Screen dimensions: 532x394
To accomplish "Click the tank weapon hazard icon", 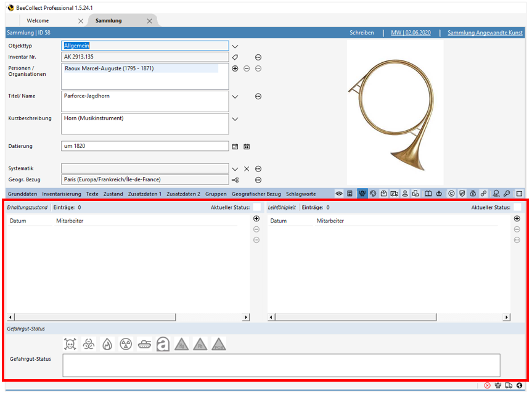I will (x=144, y=344).
